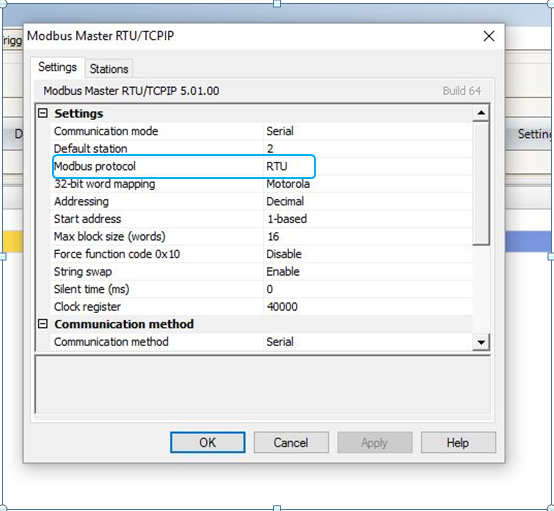Image resolution: width=554 pixels, height=511 pixels.
Task: Switch to the Stations tab
Action: click(x=109, y=69)
